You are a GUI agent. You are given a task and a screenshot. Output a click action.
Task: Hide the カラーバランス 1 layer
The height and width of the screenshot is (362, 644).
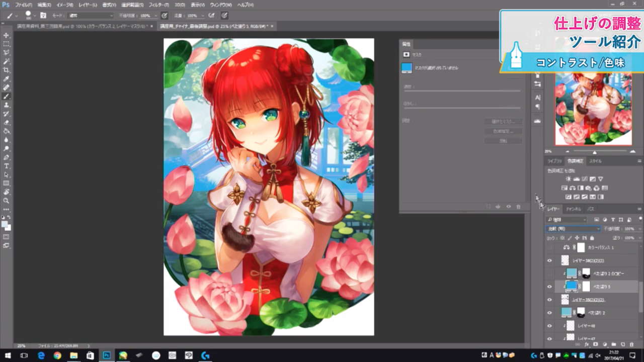(550, 247)
